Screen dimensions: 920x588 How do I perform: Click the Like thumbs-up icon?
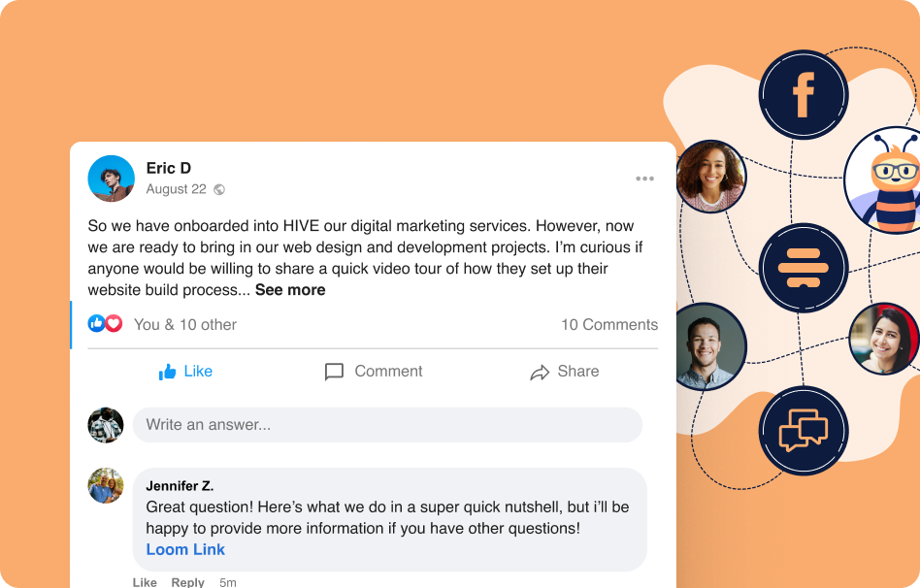167,372
